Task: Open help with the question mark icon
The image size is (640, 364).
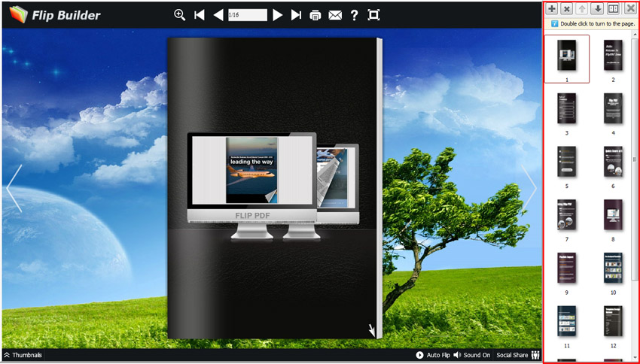Action: 355,15
